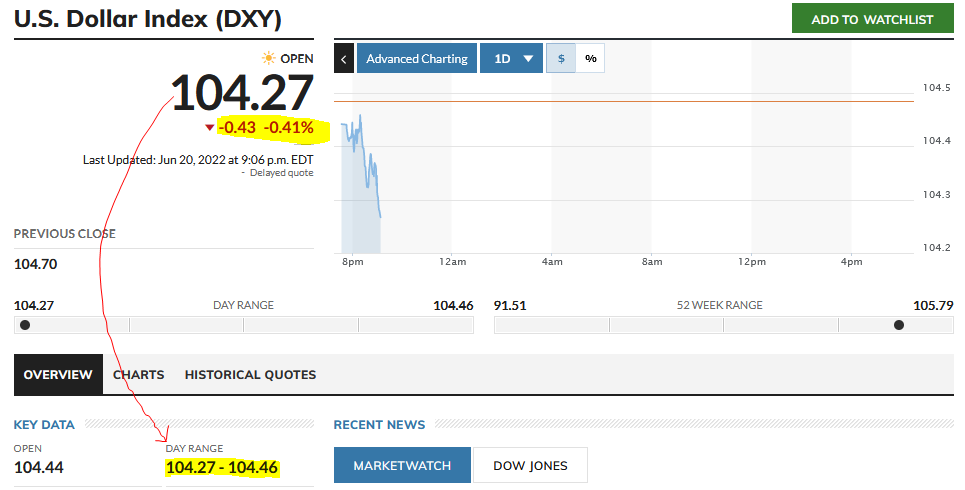
Task: Click the key data 104.27 - 104.46 range
Action: click(222, 467)
